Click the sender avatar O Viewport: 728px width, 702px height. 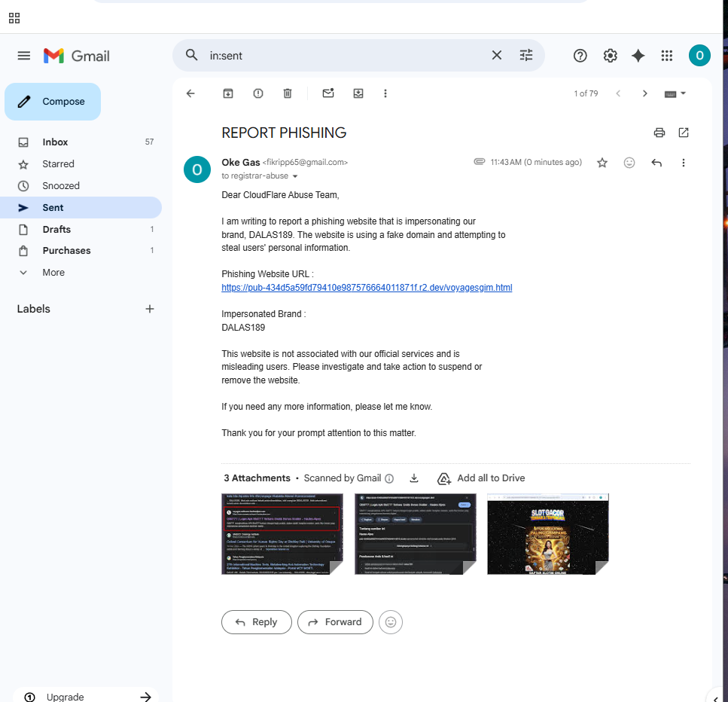tap(196, 169)
